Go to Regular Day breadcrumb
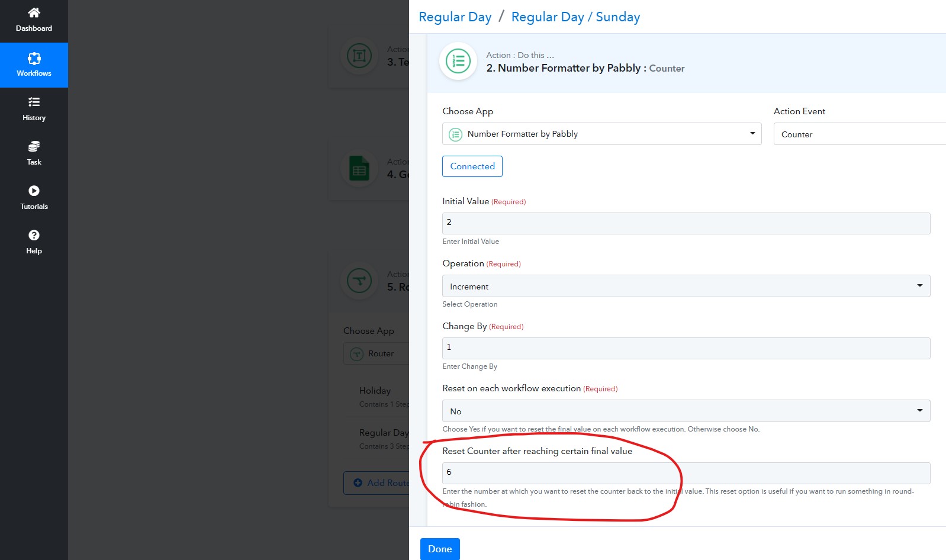This screenshot has height=560, width=946. pos(455,17)
